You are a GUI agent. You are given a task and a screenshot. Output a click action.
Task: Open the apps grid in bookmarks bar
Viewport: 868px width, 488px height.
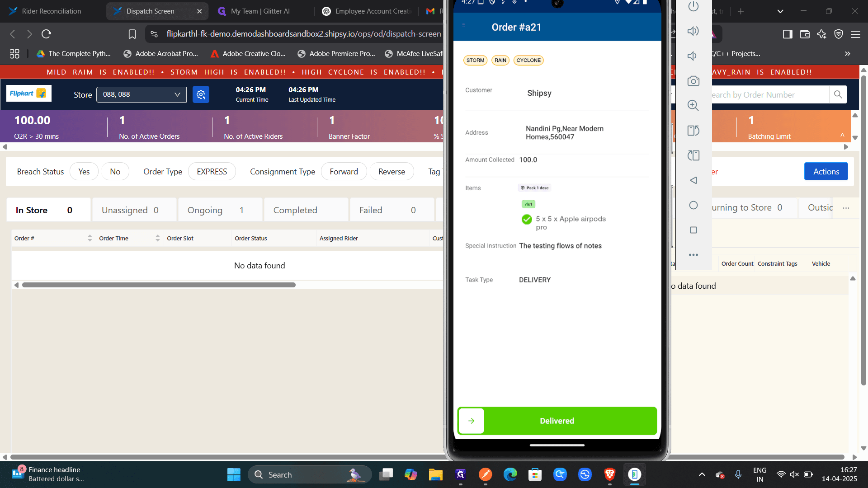coord(14,54)
